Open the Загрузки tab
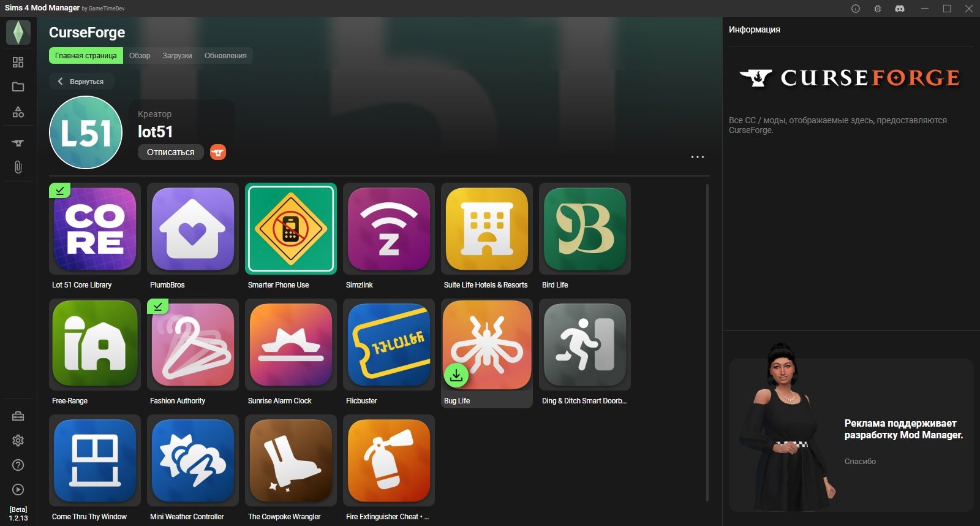This screenshot has height=526, width=980. (x=177, y=56)
